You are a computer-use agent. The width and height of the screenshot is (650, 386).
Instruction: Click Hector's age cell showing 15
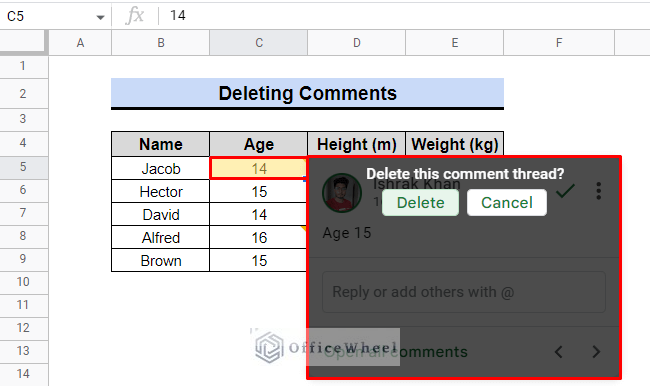tap(259, 192)
